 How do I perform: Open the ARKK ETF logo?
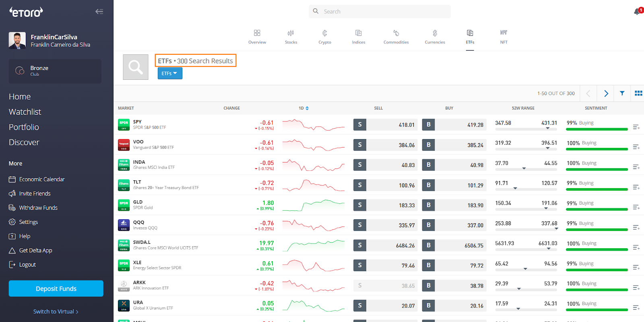click(124, 286)
